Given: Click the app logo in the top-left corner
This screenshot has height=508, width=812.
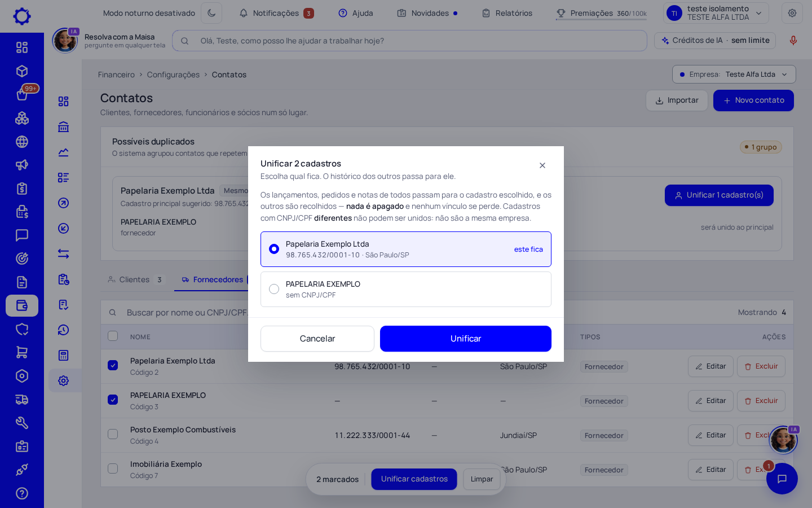Looking at the screenshot, I should point(22,16).
